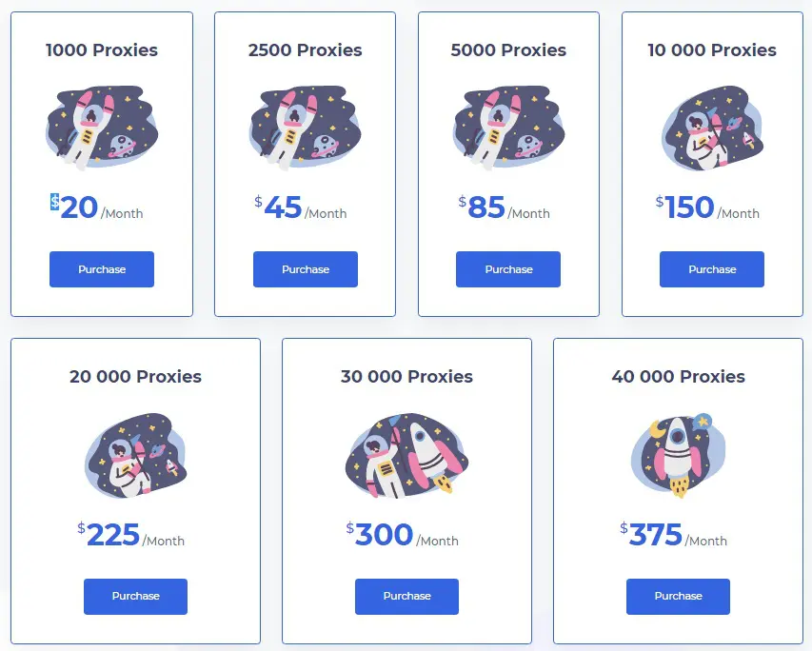
Task: Select the $300 /Month price label
Action: click(403, 535)
